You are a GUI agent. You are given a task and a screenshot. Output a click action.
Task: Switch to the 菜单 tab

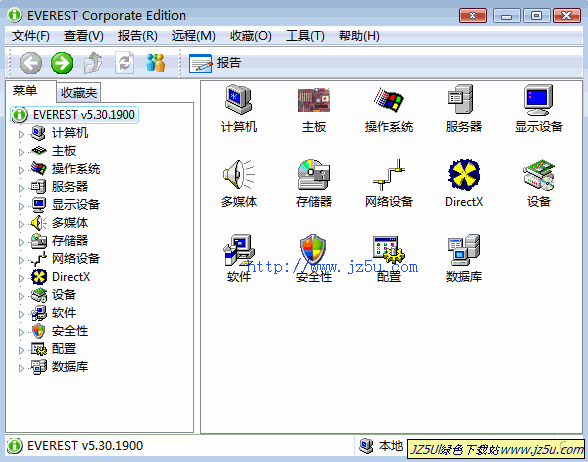point(25,90)
